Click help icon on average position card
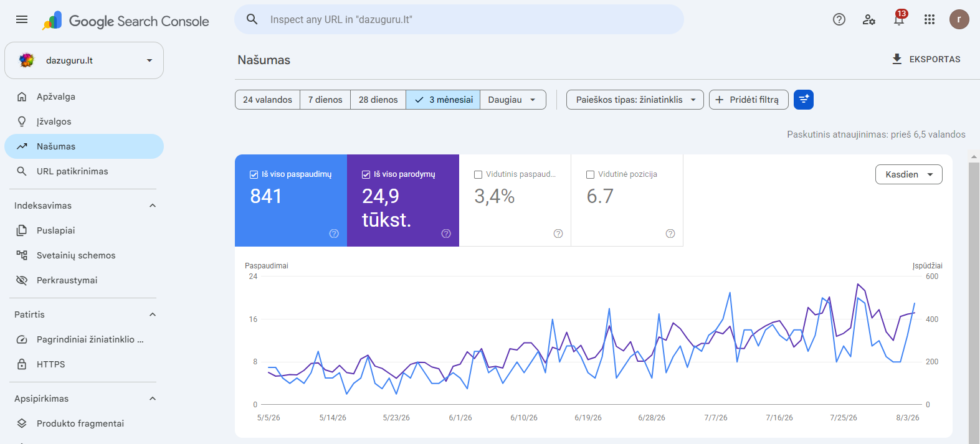980x444 pixels. click(x=670, y=234)
